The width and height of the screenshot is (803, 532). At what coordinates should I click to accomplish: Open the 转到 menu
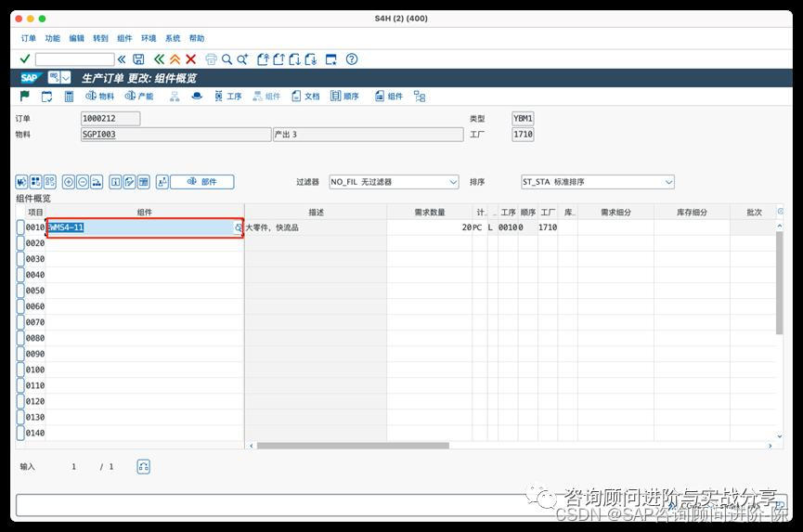[100, 38]
